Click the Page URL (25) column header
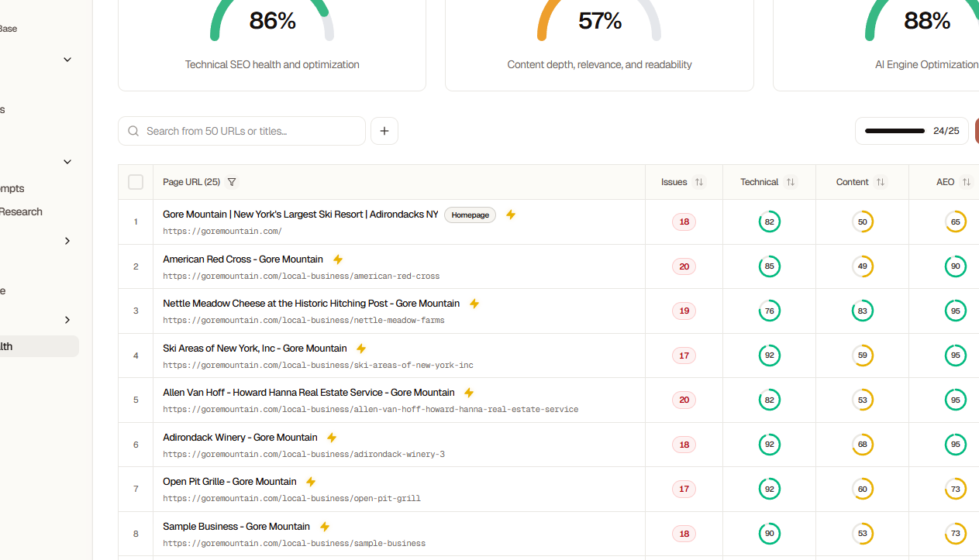Screen dimensions: 979x560 point(191,182)
